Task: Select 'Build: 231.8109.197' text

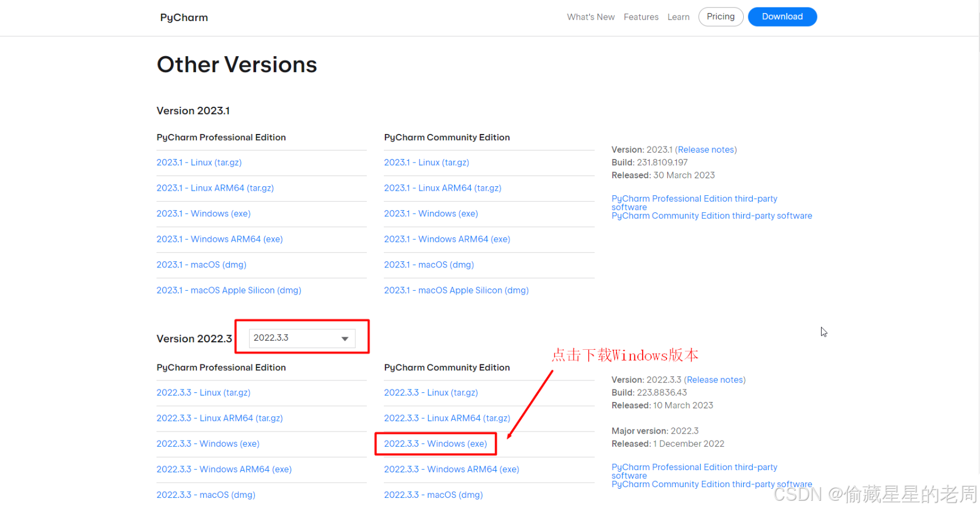Action: click(x=650, y=162)
